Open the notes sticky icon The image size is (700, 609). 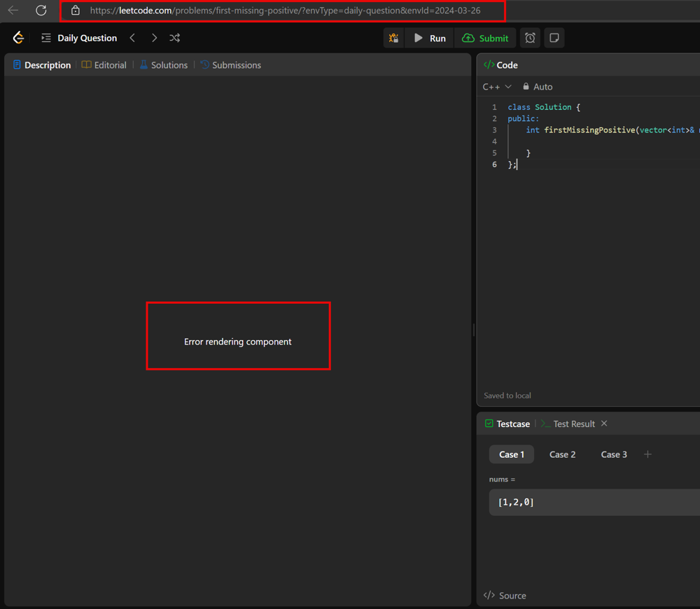[554, 38]
